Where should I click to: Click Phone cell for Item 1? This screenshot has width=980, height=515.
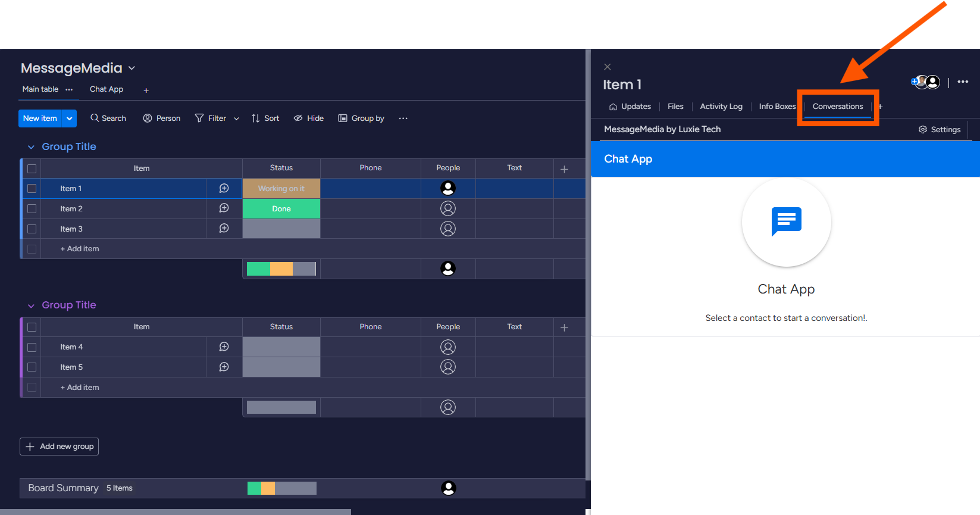[x=371, y=188]
